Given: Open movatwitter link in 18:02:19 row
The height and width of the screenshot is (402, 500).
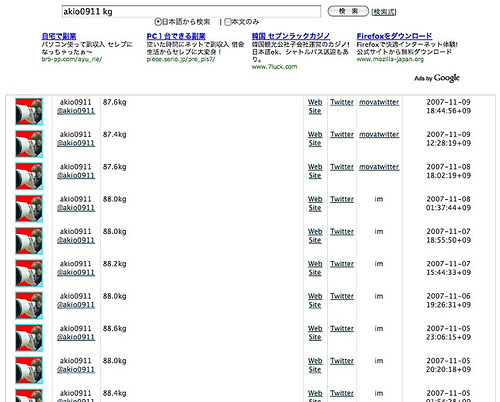Looking at the screenshot, I should point(379,167).
